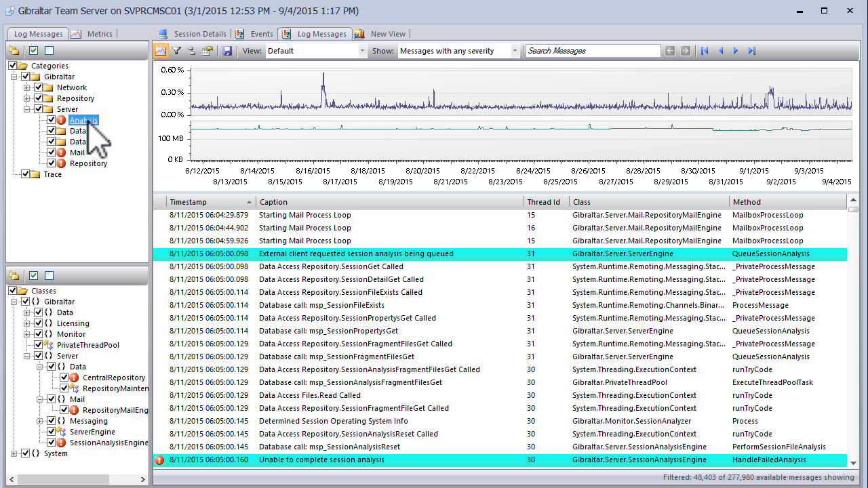Open the View dropdown showing Default
The width and height of the screenshot is (868, 488).
[x=362, y=51]
